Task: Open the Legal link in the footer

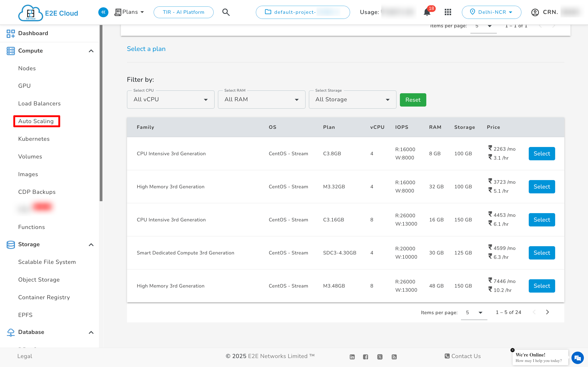Action: click(x=25, y=356)
